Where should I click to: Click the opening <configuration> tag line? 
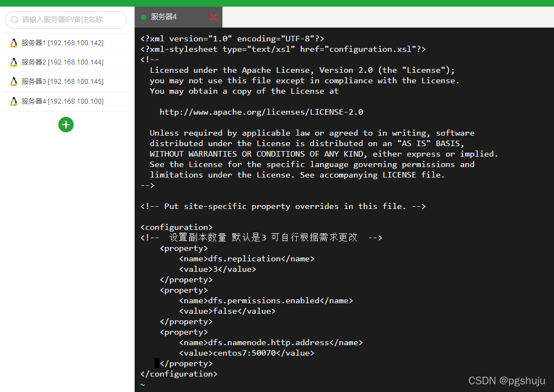(x=177, y=227)
